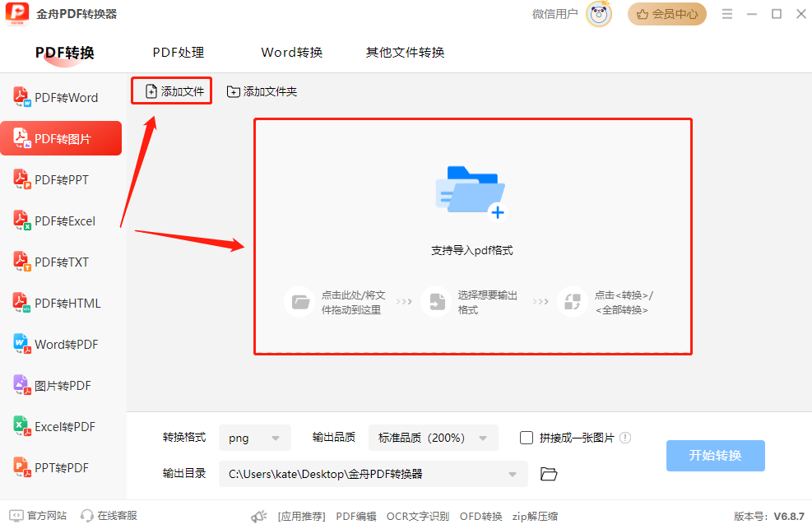Open the zip解压缩 link
The height and width of the screenshot is (529, 812).
[535, 516]
